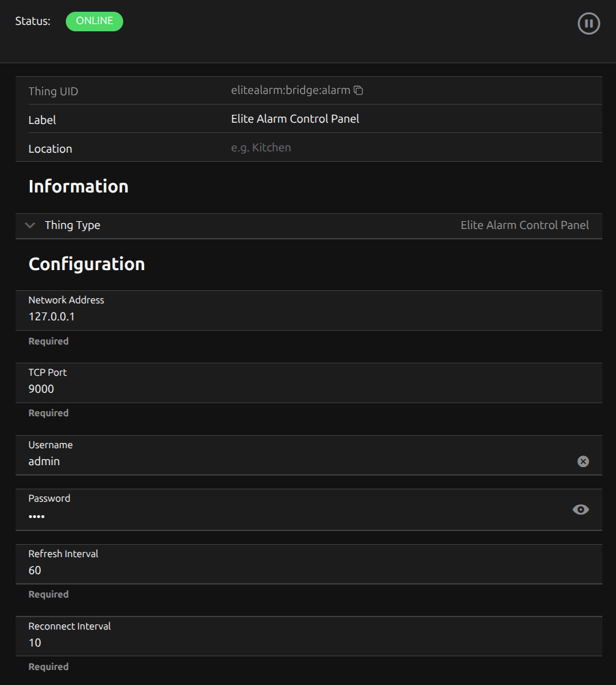Click the Reconnect Interval field
The width and height of the screenshot is (616, 685).
(261, 643)
